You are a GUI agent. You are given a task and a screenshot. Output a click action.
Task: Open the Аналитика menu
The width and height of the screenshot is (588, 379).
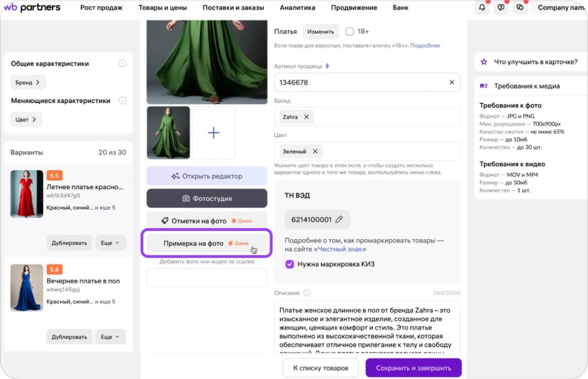coord(297,8)
